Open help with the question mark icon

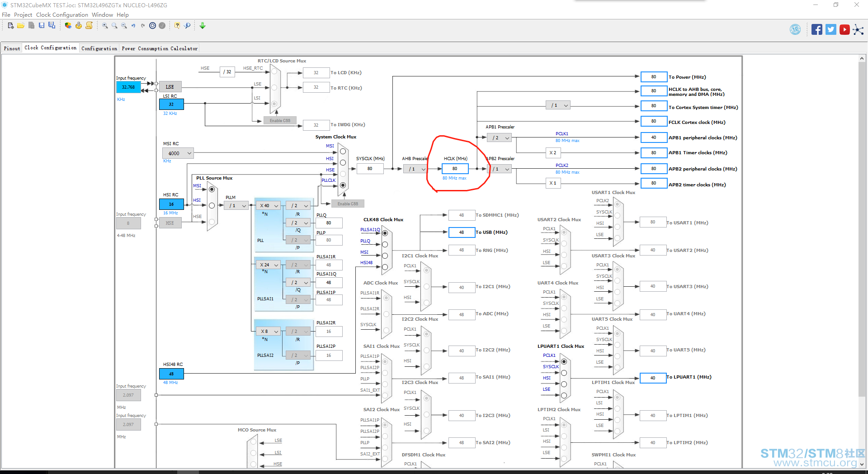[177, 26]
